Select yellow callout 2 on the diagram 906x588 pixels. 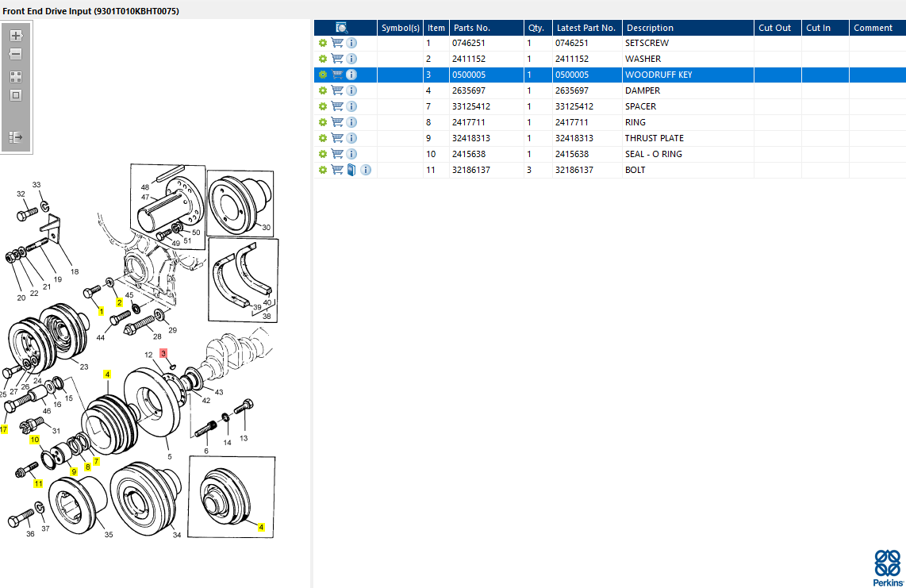click(x=120, y=302)
